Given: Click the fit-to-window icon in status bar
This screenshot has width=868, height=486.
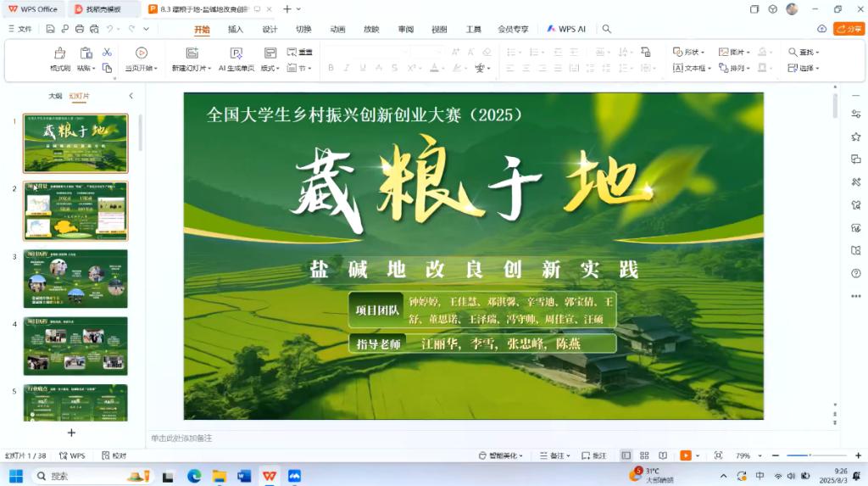Looking at the screenshot, I should pyautogui.click(x=718, y=455).
